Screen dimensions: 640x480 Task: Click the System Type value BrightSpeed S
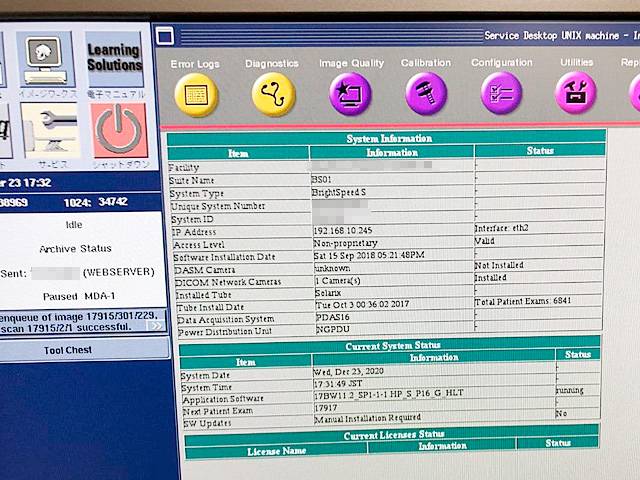[x=339, y=192]
